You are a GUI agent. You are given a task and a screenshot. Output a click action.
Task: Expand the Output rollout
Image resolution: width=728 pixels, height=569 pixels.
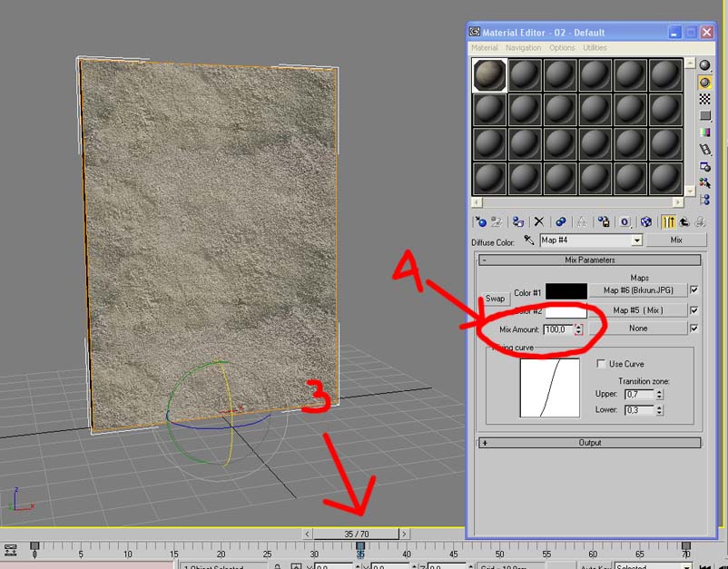click(590, 443)
